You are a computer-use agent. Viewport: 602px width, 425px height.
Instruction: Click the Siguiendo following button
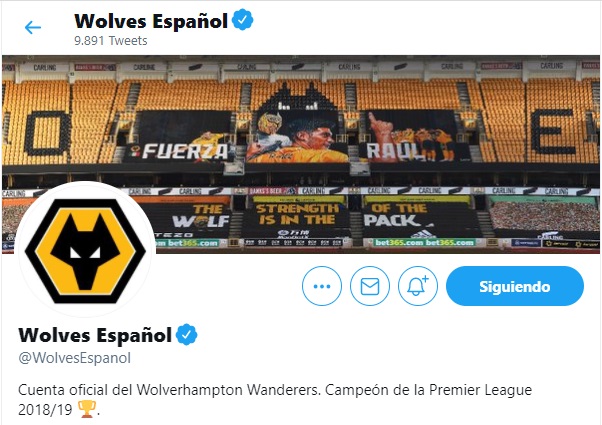(x=515, y=286)
